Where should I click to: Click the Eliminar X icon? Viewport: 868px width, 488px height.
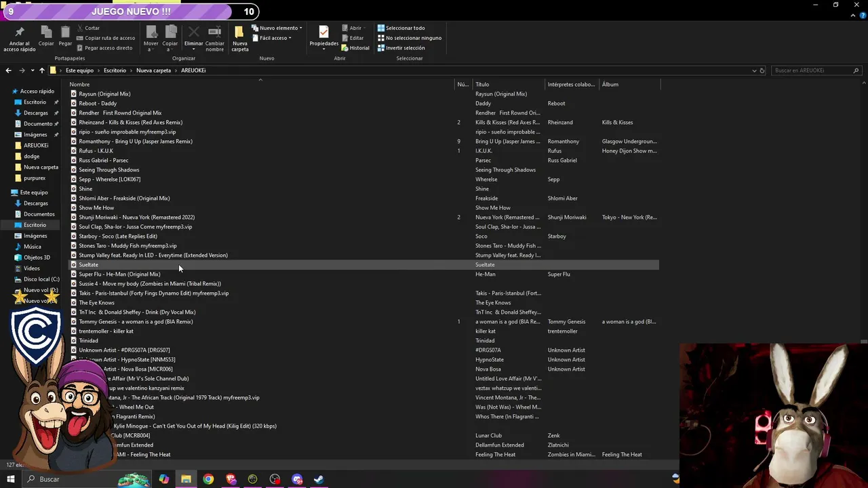[193, 32]
